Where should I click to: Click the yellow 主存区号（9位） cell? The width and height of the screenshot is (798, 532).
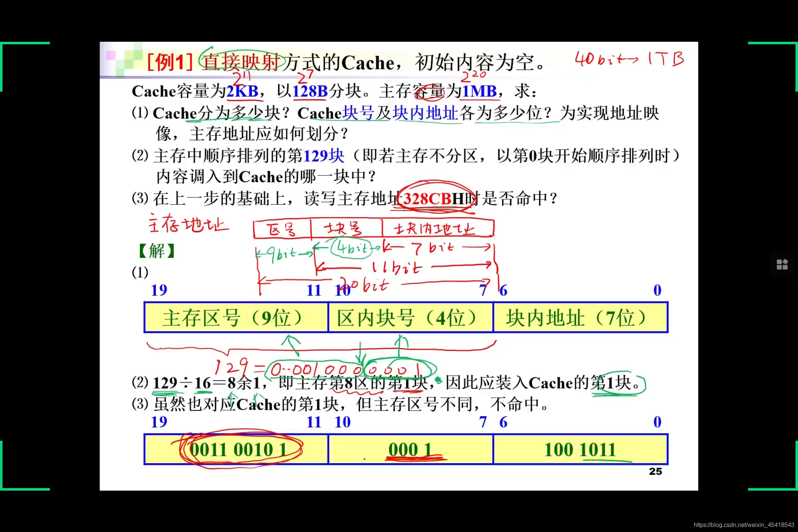coord(235,317)
